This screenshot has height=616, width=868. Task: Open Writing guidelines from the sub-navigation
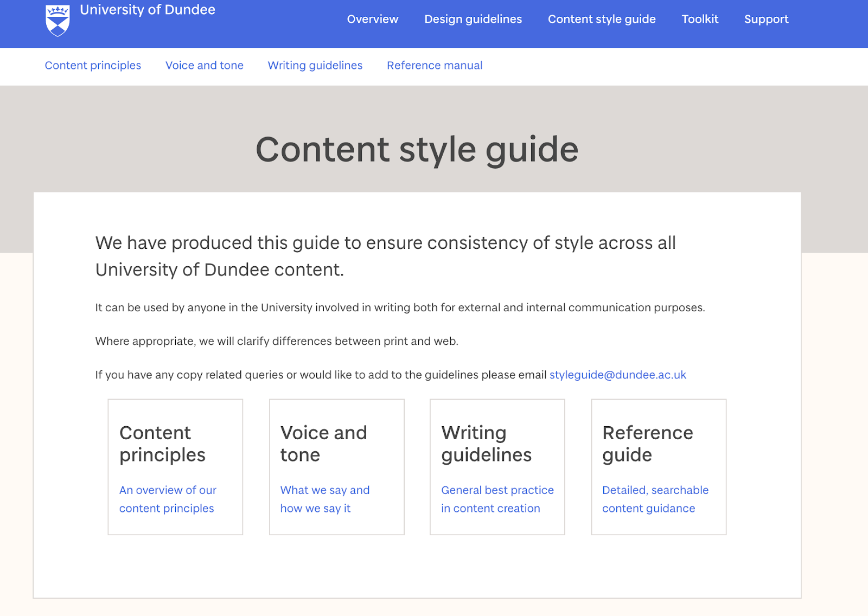[x=315, y=65]
